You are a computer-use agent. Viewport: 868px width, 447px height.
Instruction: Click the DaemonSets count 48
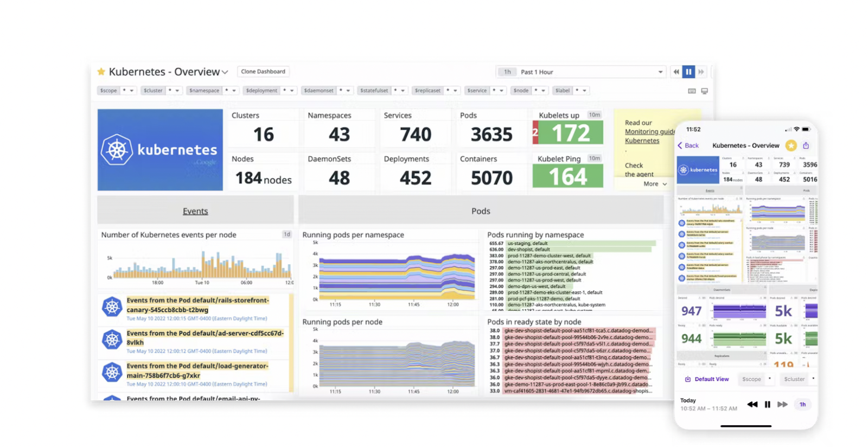pos(340,178)
